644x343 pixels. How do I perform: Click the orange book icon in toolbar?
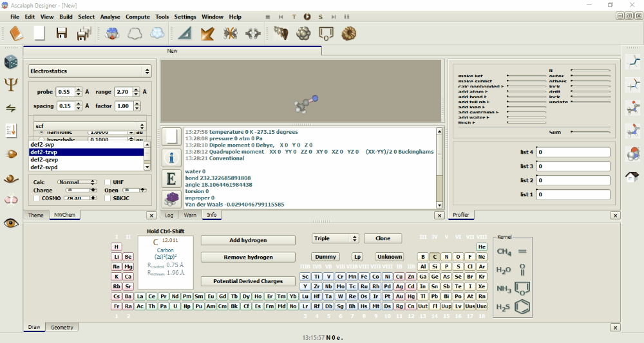(16, 33)
